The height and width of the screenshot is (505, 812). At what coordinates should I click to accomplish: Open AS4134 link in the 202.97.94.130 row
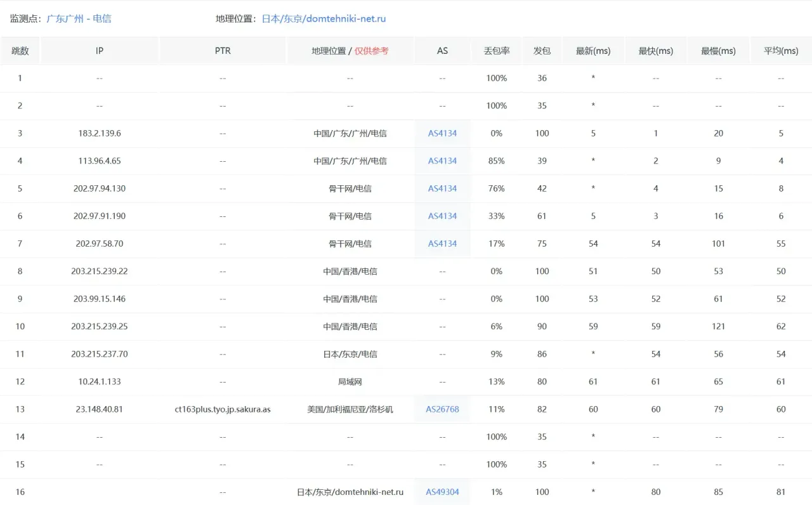442,188
